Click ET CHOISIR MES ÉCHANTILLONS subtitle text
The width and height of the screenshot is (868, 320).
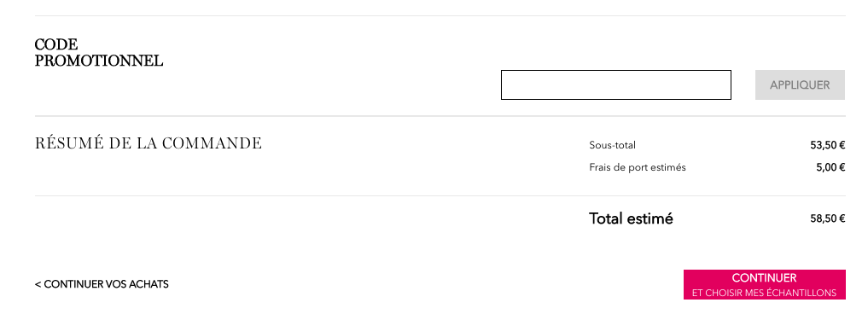765,293
